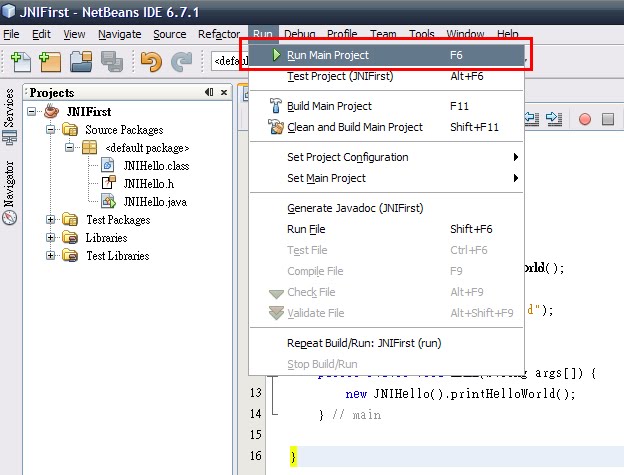Image resolution: width=624 pixels, height=475 pixels.
Task: Expand the Test Packages node
Action: [51, 219]
